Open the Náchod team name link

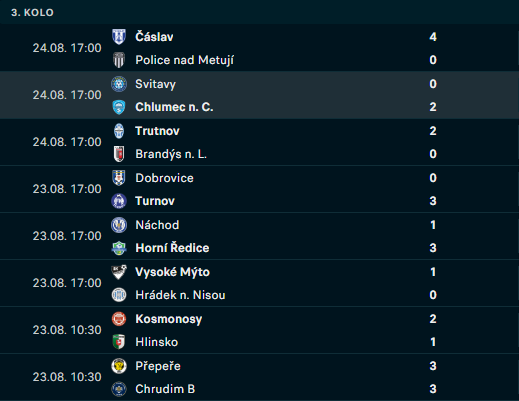point(157,225)
